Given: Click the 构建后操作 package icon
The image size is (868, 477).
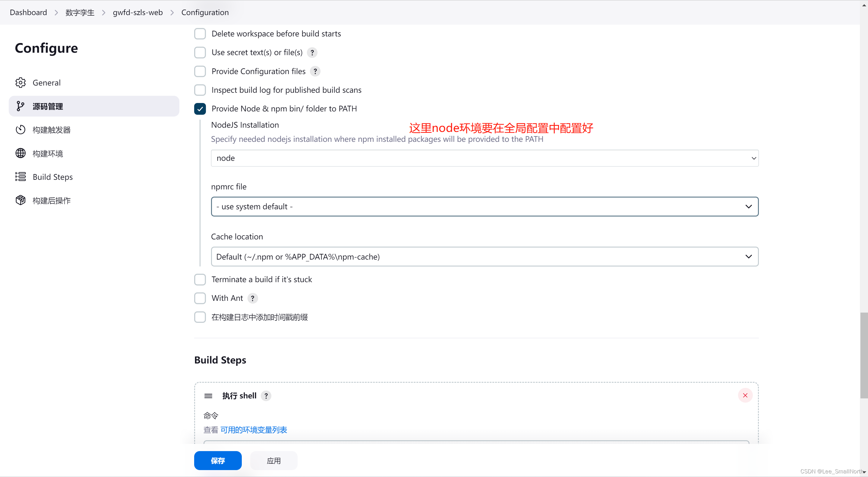Looking at the screenshot, I should (x=20, y=200).
